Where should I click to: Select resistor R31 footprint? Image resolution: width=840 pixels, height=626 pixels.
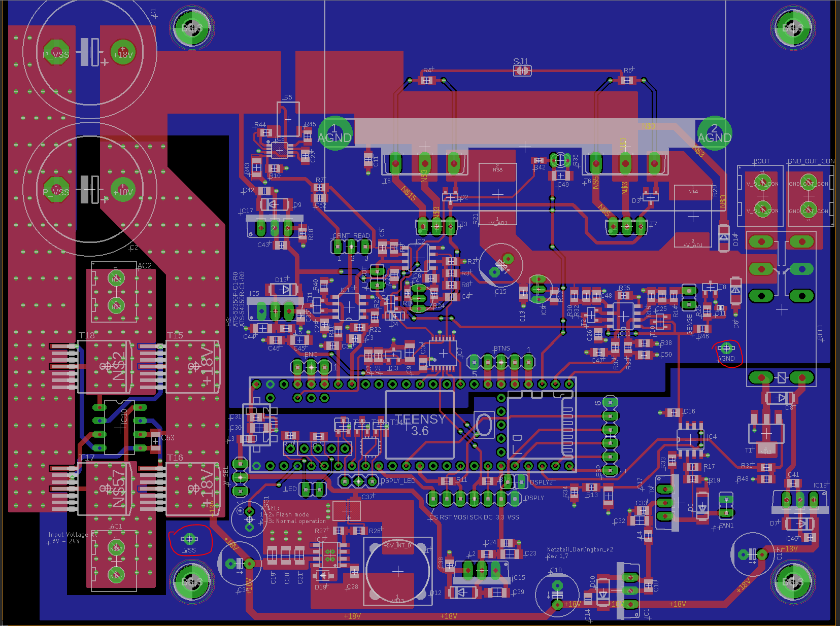pyautogui.click(x=766, y=467)
